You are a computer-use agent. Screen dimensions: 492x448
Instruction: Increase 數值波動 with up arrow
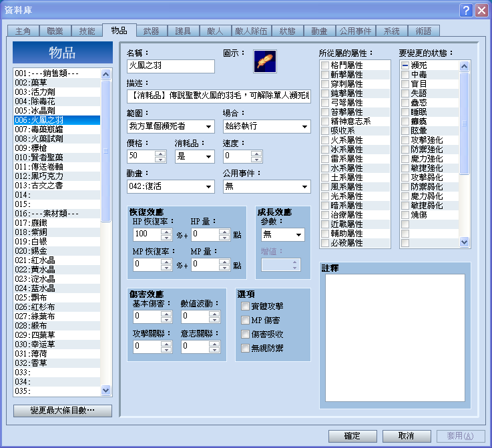214,313
